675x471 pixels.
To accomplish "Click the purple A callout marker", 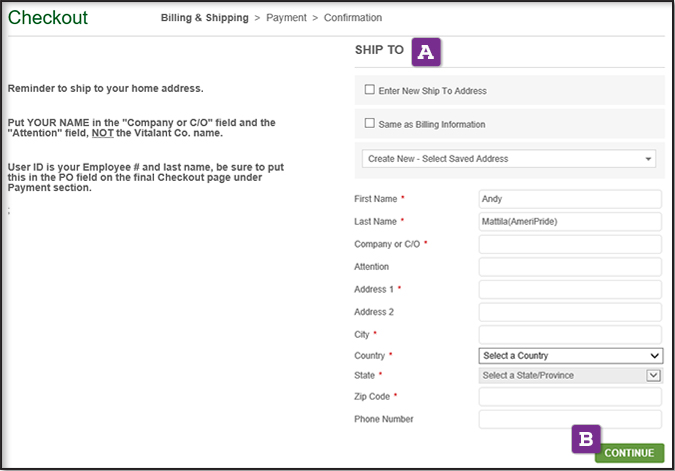I will [x=427, y=51].
